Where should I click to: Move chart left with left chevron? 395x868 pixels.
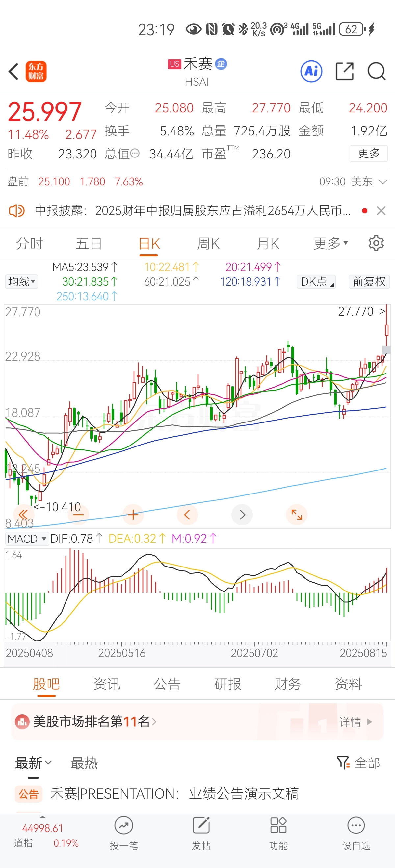(x=187, y=515)
